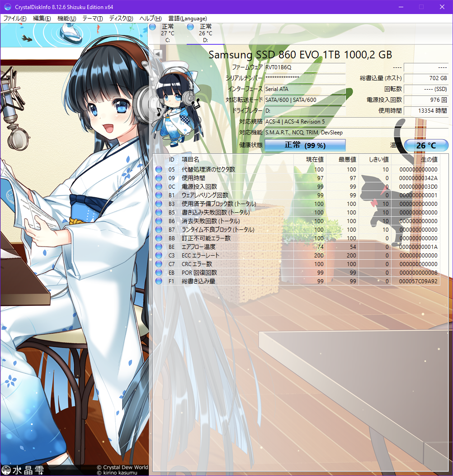This screenshot has height=476, width=453.
Task: Select the ECC エラーレート row
Action: click(297, 255)
